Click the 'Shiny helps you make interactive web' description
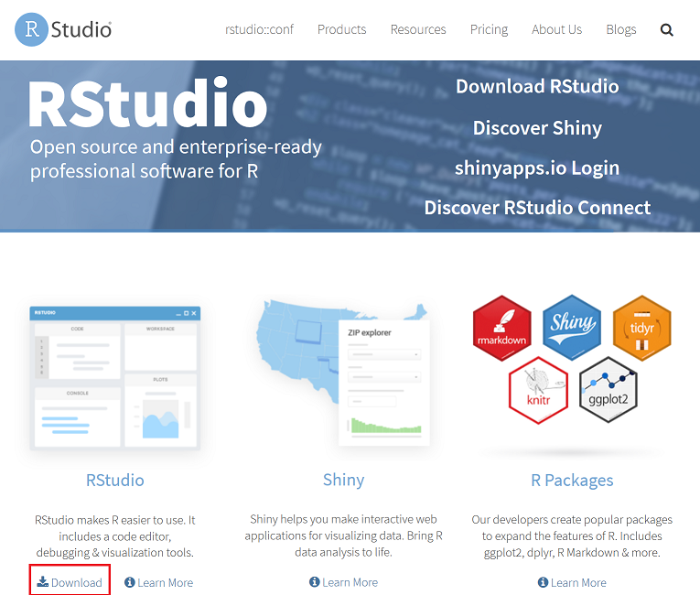700x595 pixels. point(344,535)
